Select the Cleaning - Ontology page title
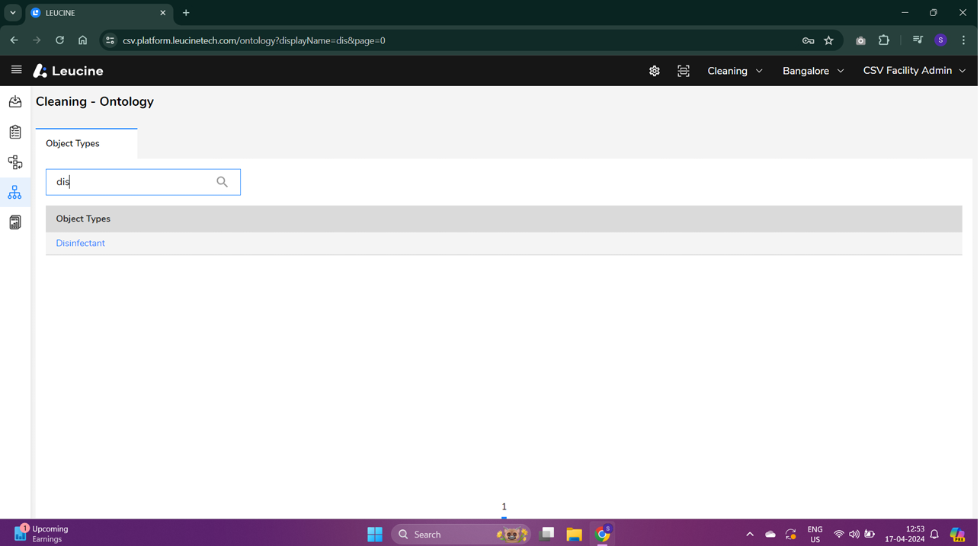Image resolution: width=980 pixels, height=546 pixels. point(95,102)
